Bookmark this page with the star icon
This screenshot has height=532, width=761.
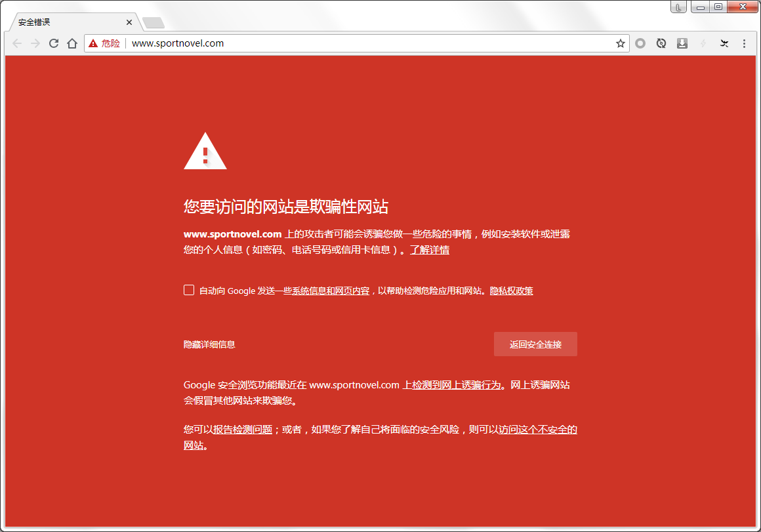click(620, 43)
